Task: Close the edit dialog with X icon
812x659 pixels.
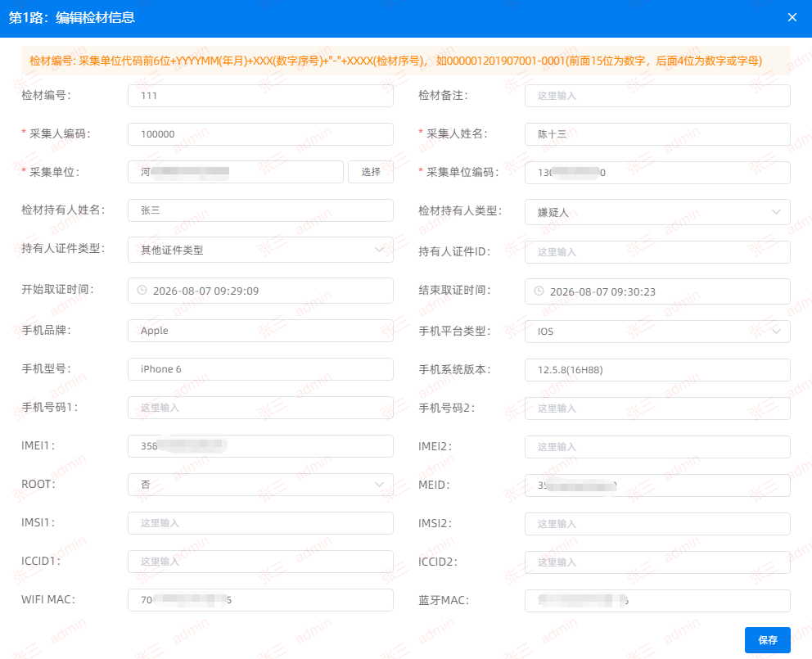Action: point(792,17)
